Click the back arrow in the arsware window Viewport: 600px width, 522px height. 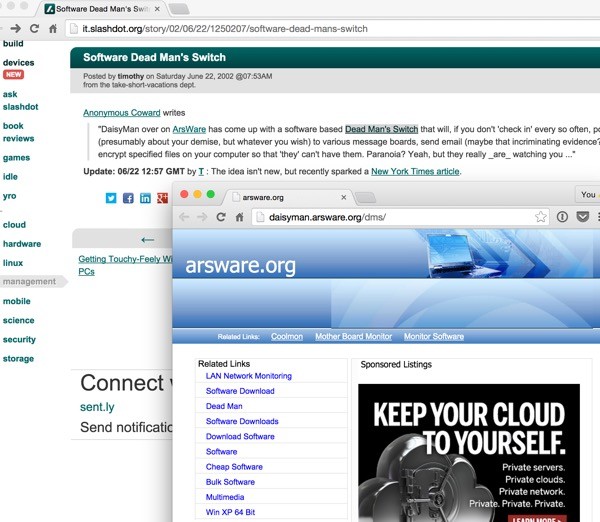pos(184,217)
